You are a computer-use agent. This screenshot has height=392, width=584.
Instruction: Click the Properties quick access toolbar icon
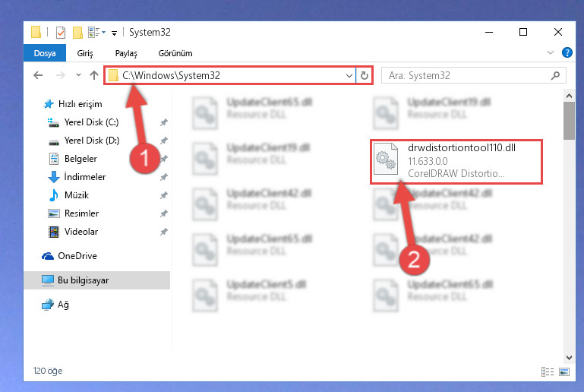pyautogui.click(x=60, y=33)
